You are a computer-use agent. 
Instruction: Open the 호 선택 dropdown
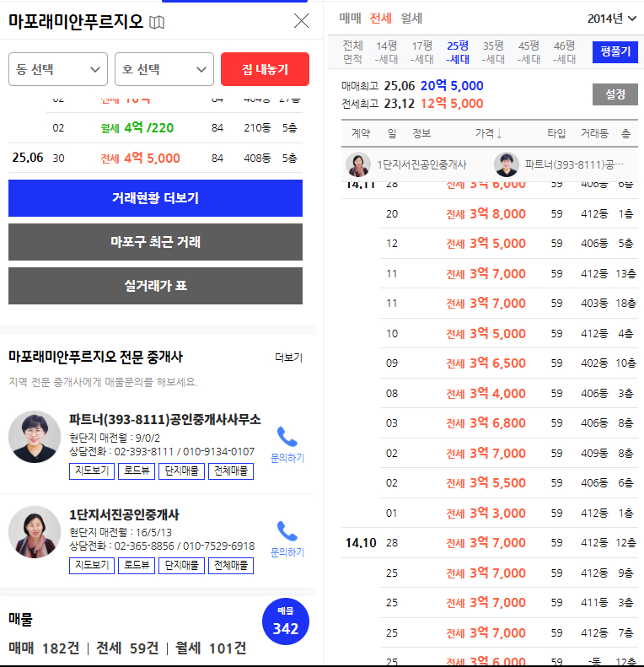tap(164, 69)
